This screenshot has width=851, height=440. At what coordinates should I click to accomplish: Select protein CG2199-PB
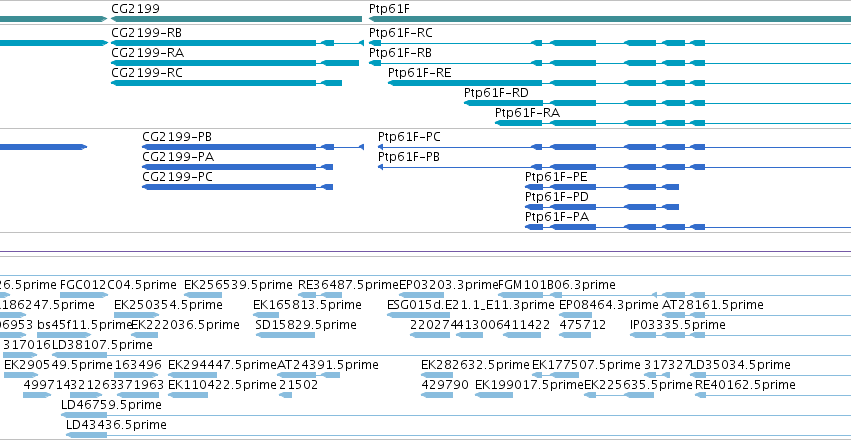(x=253, y=147)
